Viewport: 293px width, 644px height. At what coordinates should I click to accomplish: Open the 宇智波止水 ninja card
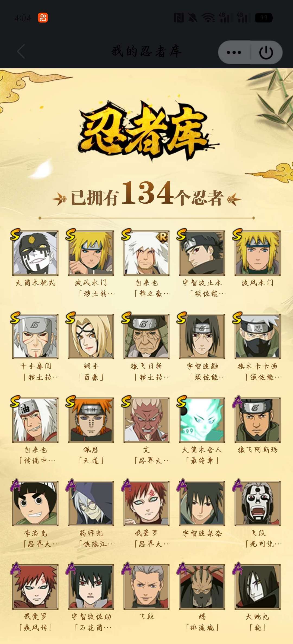tap(202, 253)
